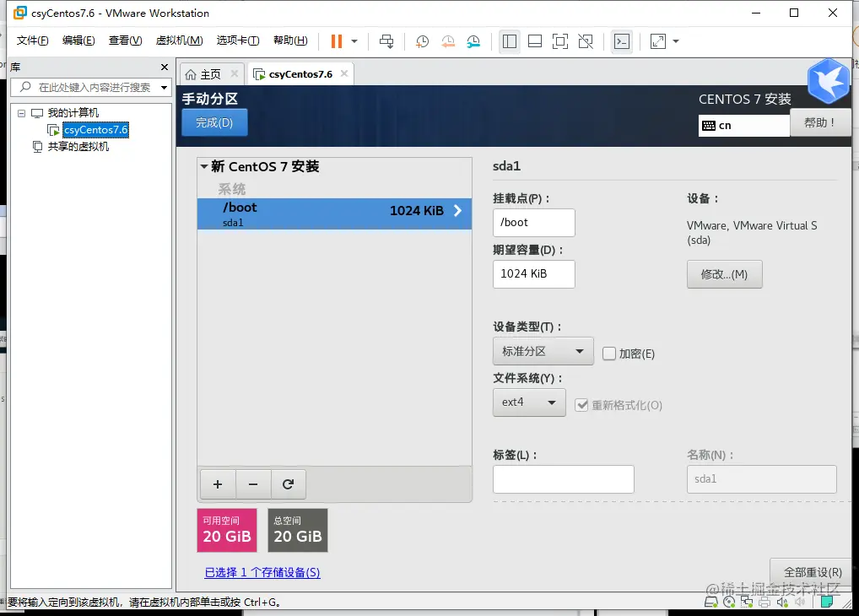Click the 完成(D) button

(214, 122)
